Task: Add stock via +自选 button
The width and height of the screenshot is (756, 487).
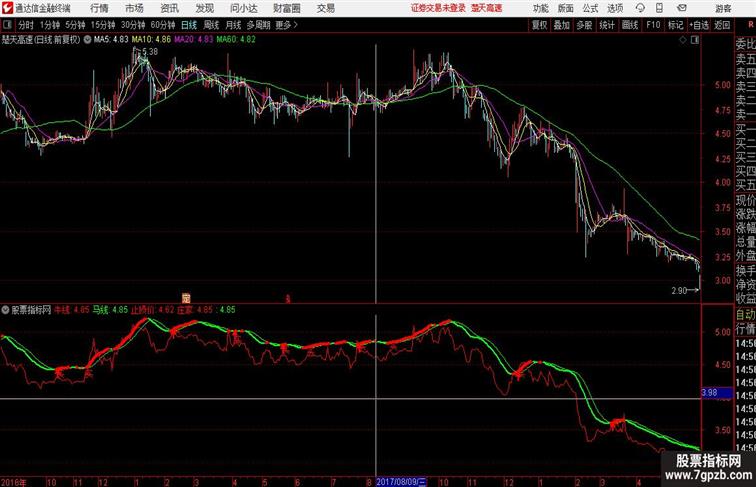Action: coord(699,25)
